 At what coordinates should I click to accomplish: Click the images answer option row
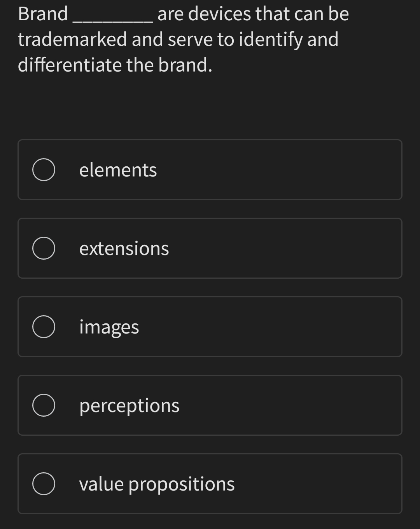[x=210, y=326]
